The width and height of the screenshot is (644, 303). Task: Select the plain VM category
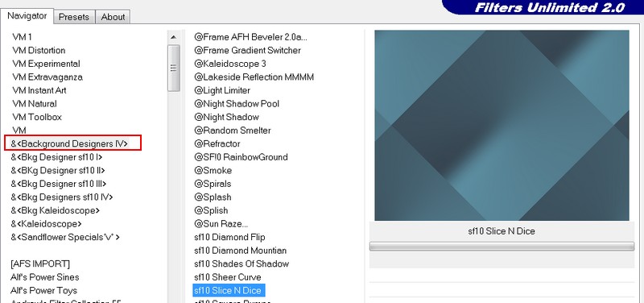19,131
